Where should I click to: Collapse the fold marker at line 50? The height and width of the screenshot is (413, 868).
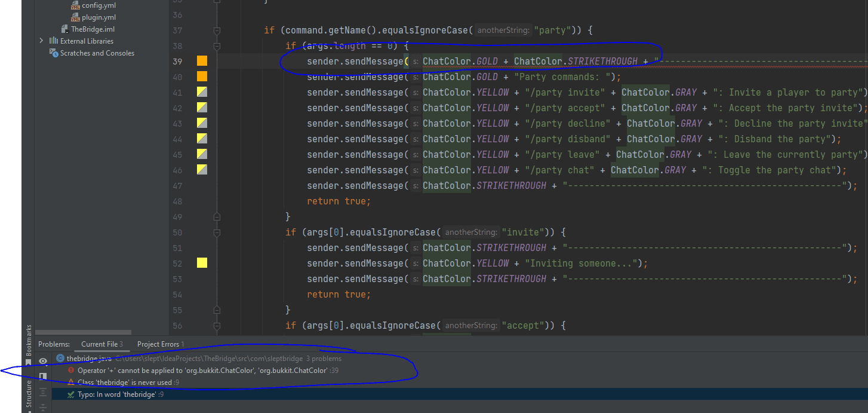coord(217,232)
